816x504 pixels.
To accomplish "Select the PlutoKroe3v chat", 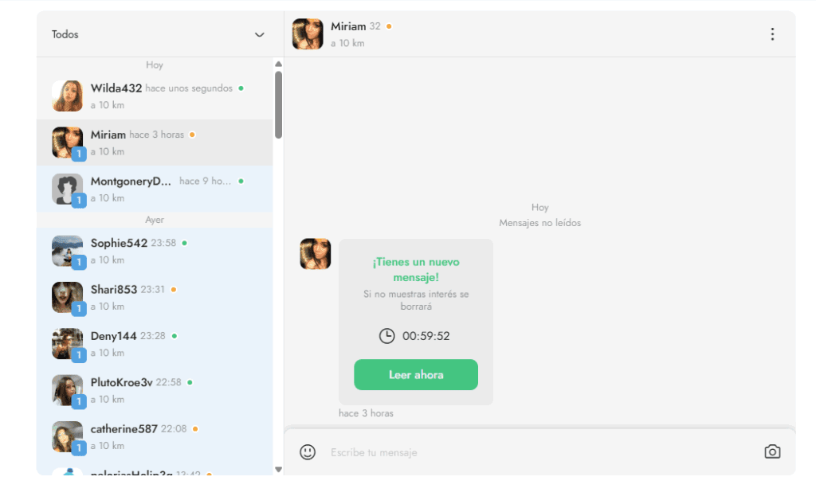I will tap(155, 391).
